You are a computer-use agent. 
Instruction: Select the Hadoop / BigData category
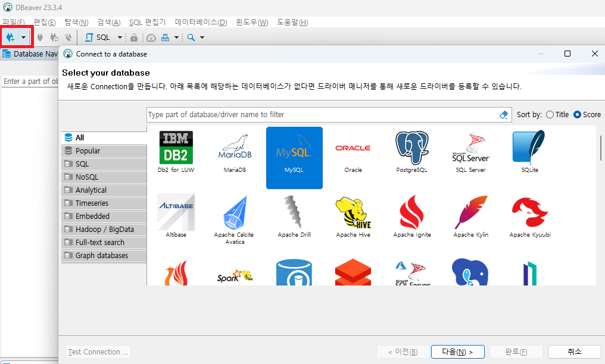tap(104, 230)
